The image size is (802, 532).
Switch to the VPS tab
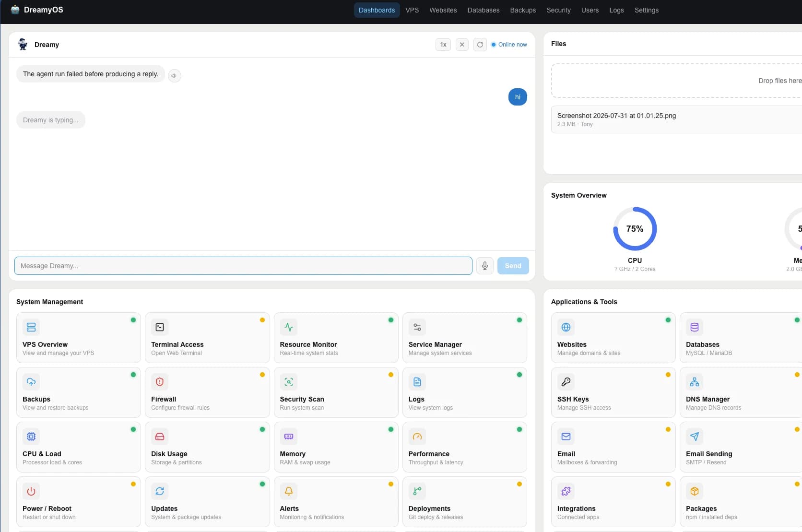click(x=412, y=10)
